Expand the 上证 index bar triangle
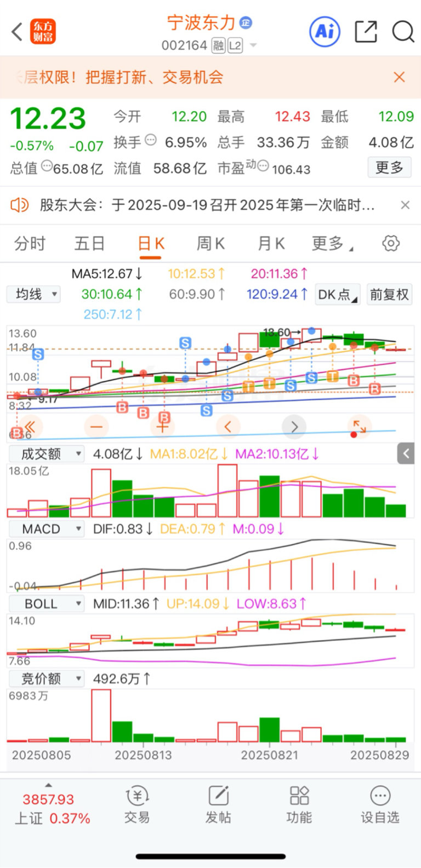Viewport: 421px width, 868px height. 48,785
